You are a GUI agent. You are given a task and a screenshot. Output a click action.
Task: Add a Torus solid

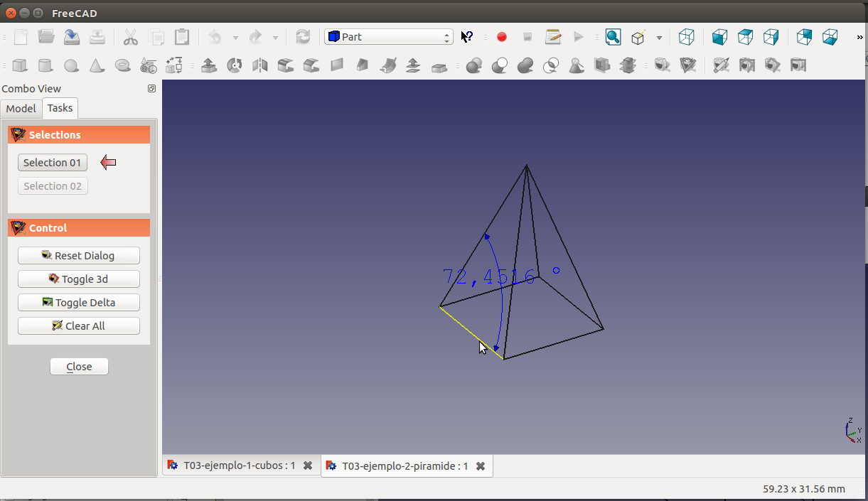[x=123, y=66]
